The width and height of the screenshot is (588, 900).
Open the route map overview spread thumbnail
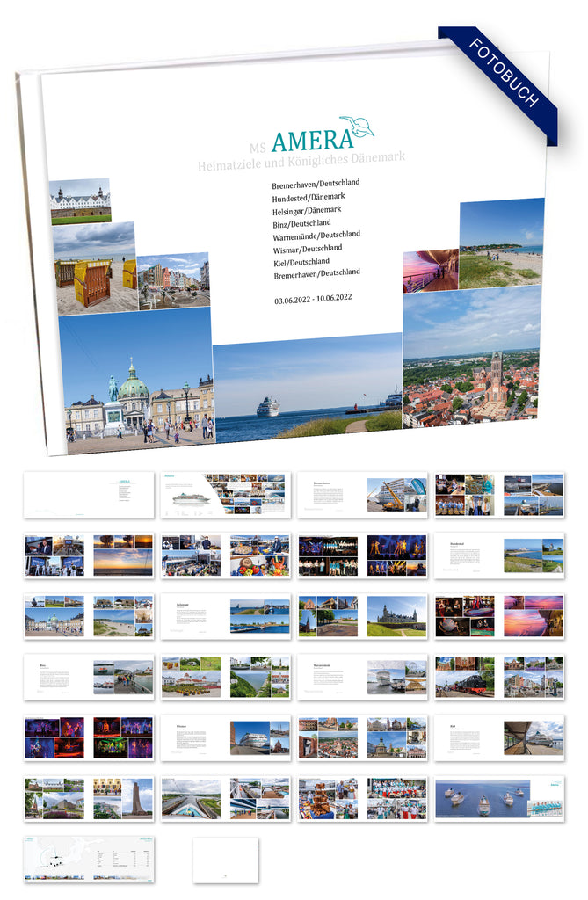point(89,860)
